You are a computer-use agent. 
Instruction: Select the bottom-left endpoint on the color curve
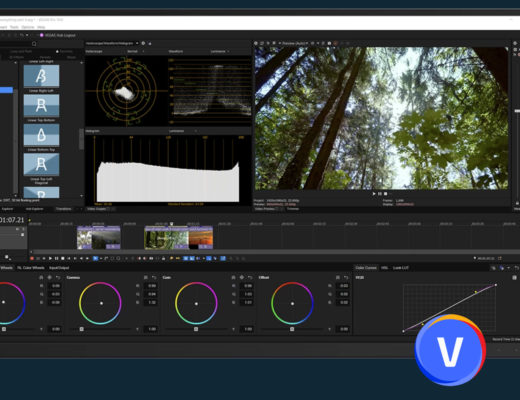click(x=403, y=331)
